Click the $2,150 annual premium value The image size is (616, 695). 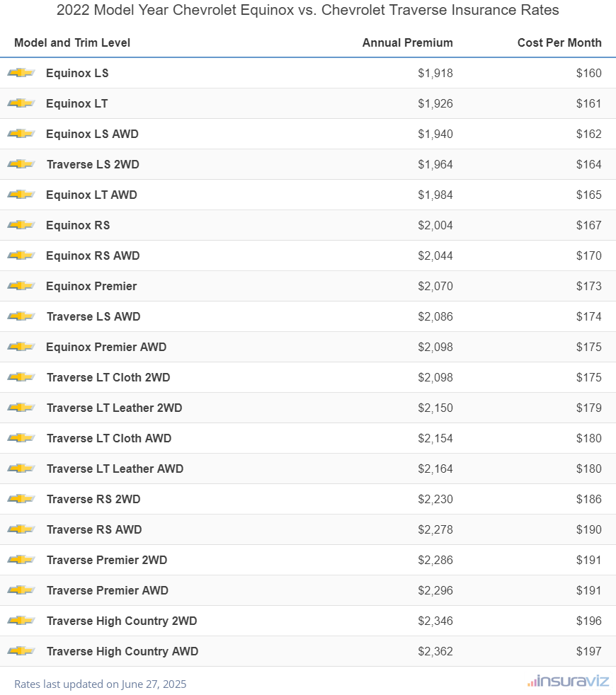[x=435, y=408]
